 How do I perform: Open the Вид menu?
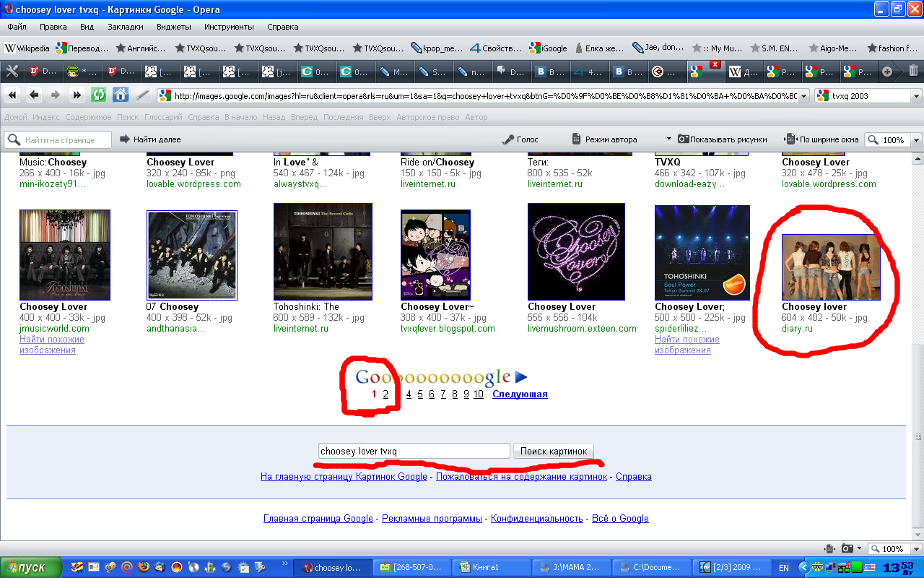pos(87,27)
